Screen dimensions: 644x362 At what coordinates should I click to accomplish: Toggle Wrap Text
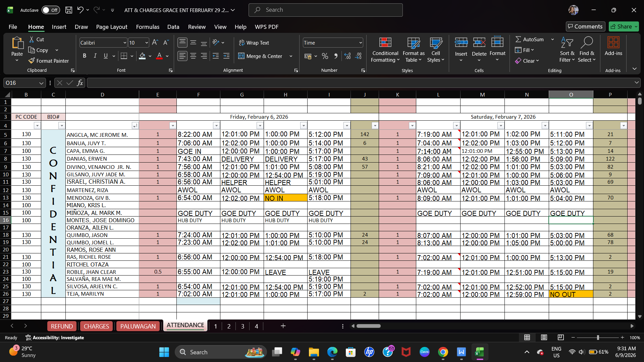tap(254, 43)
